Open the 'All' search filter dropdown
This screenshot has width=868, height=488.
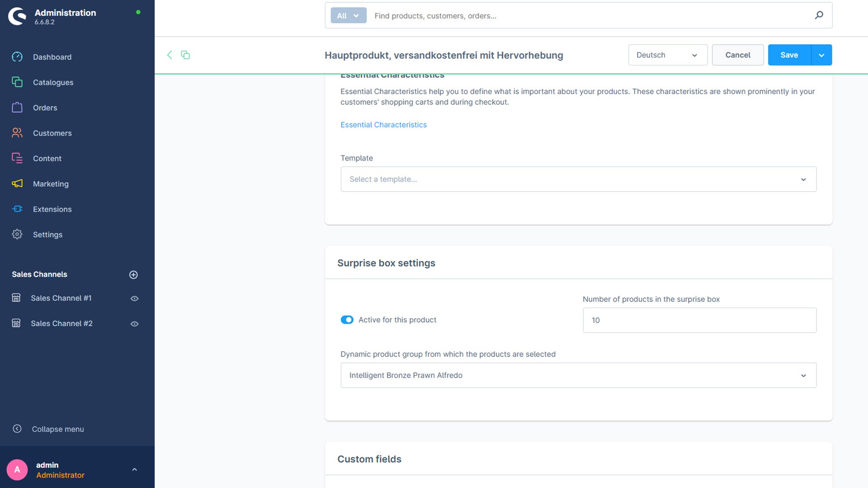point(348,15)
